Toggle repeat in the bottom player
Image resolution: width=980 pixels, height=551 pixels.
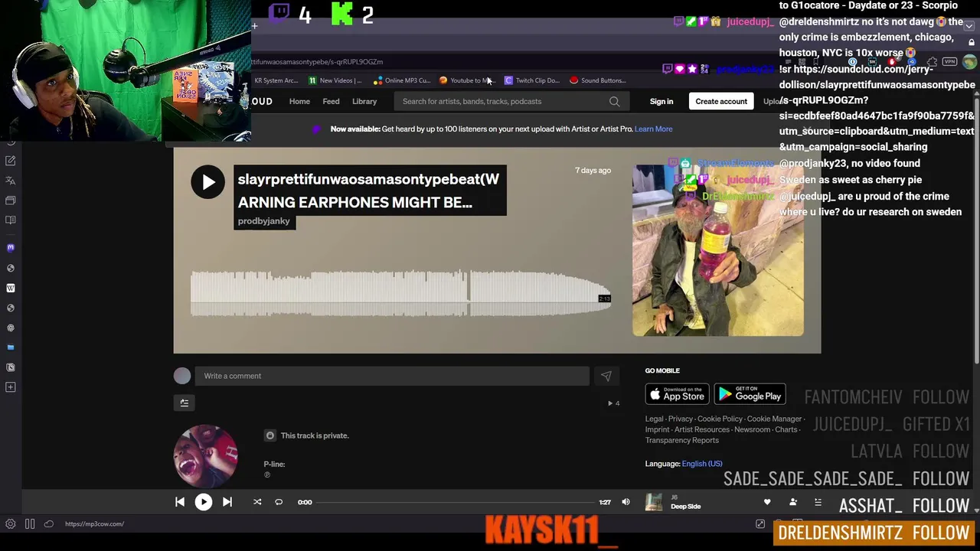click(279, 502)
